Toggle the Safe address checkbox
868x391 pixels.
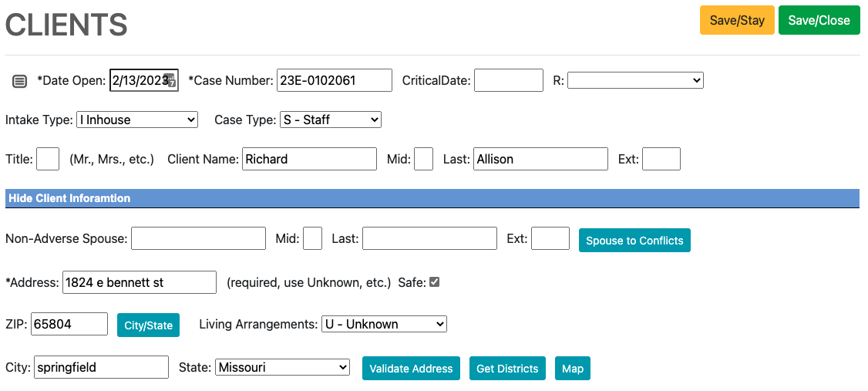tap(434, 282)
